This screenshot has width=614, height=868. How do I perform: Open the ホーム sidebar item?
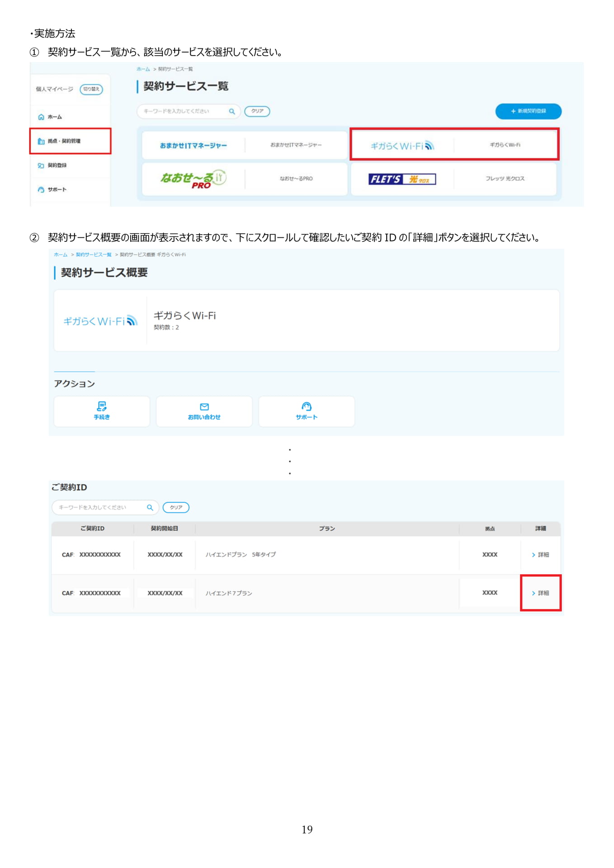[x=54, y=117]
